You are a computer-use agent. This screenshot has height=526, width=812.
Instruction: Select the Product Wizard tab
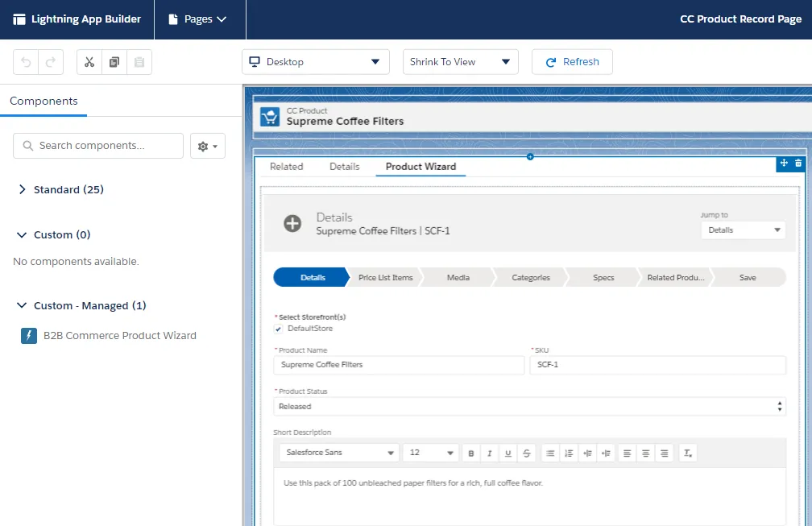tap(420, 167)
